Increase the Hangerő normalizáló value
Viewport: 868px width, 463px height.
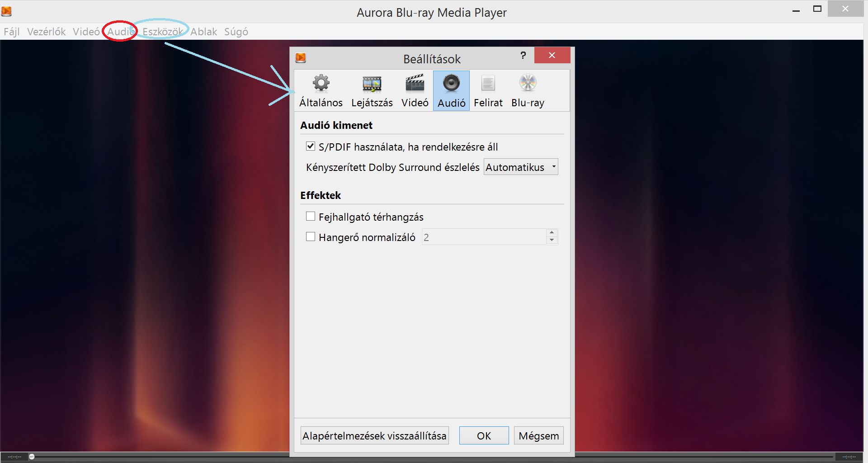point(552,232)
